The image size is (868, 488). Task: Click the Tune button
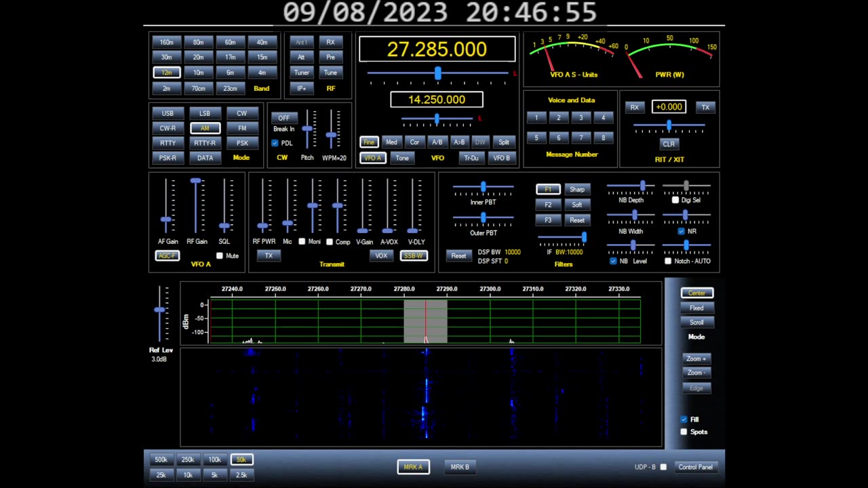[x=330, y=73]
